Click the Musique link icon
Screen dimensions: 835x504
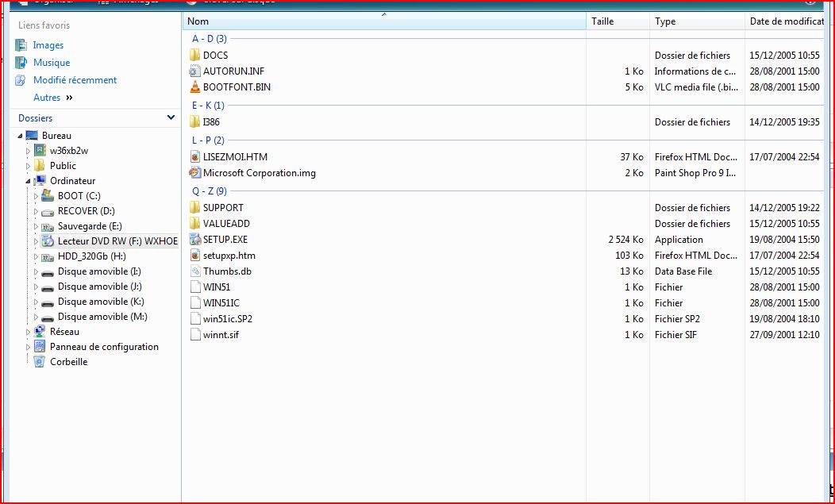click(21, 63)
